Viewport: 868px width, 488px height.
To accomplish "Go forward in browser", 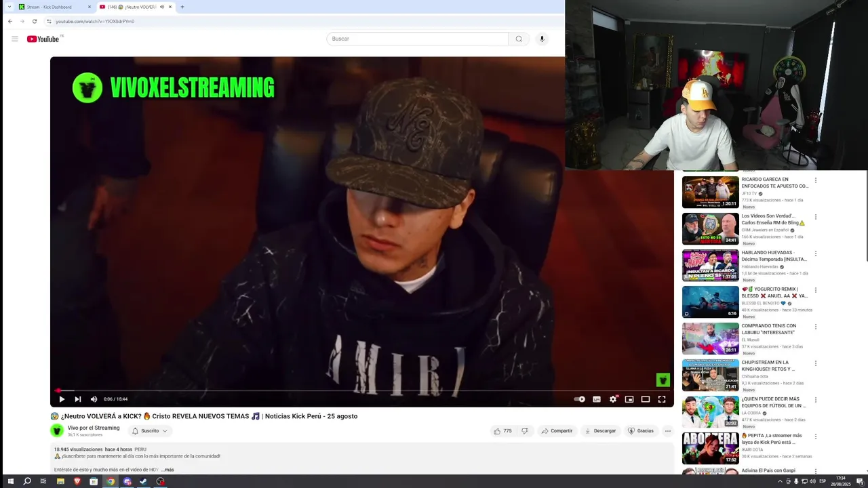I will click(x=22, y=21).
